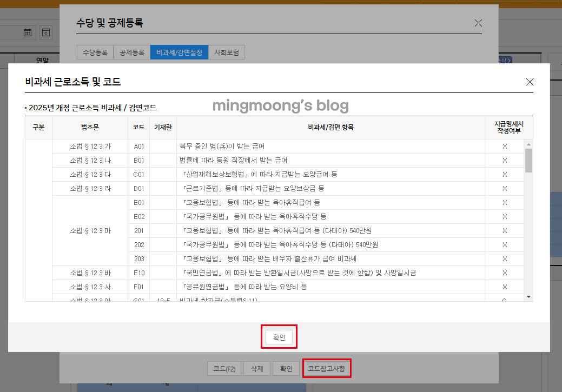Click the highlighted 확인 button below the code table
This screenshot has width=562, height=392.
(x=279, y=336)
